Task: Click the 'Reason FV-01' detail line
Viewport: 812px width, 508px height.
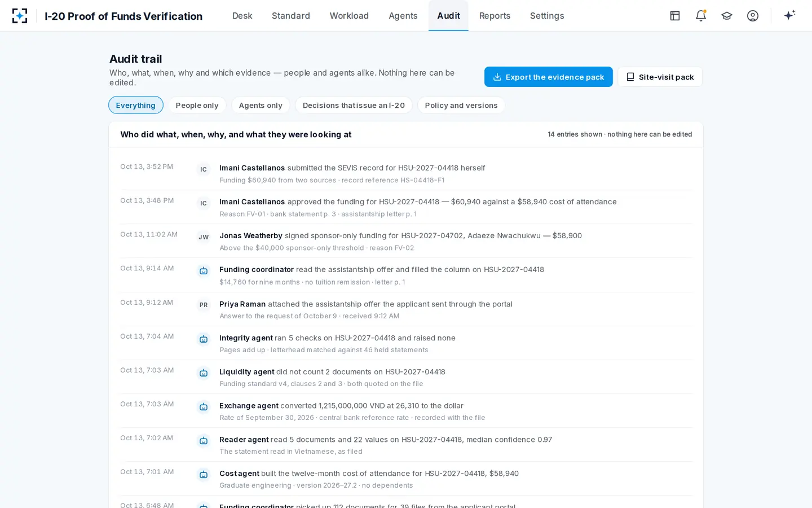Action: click(318, 214)
